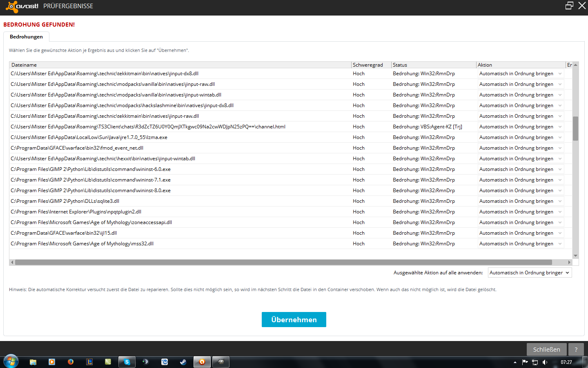Open action dropdown for mss32.dll row
The image size is (588, 368).
(x=521, y=244)
